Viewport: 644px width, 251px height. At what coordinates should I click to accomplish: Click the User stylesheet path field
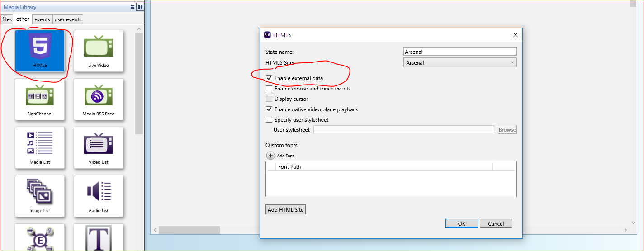pos(404,130)
